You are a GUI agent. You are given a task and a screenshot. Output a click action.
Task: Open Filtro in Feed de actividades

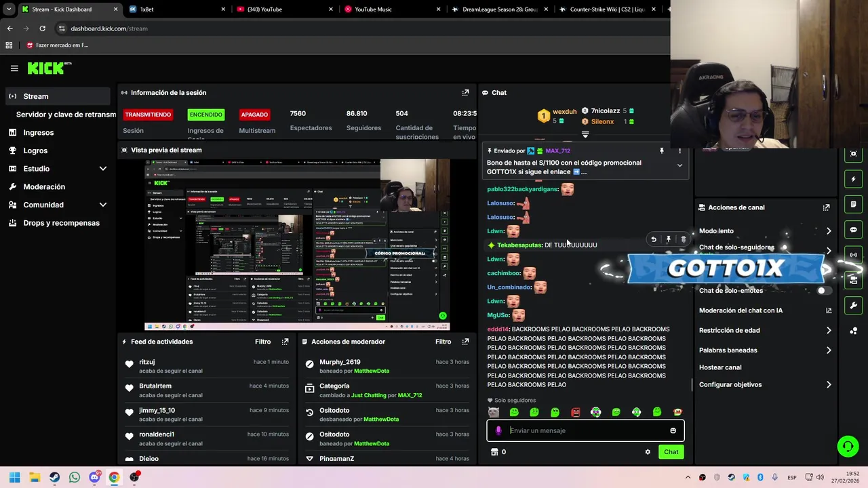pos(262,342)
